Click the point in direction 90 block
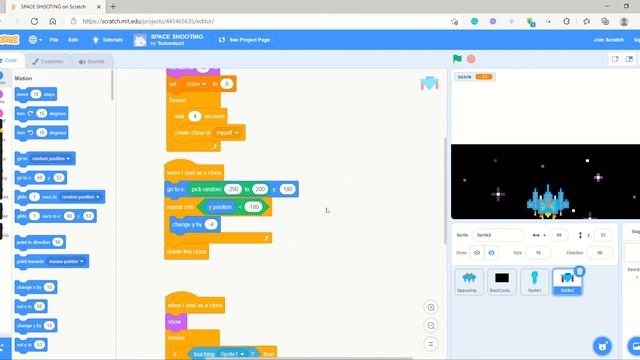Viewport: 640px width, 360px height. (x=40, y=242)
